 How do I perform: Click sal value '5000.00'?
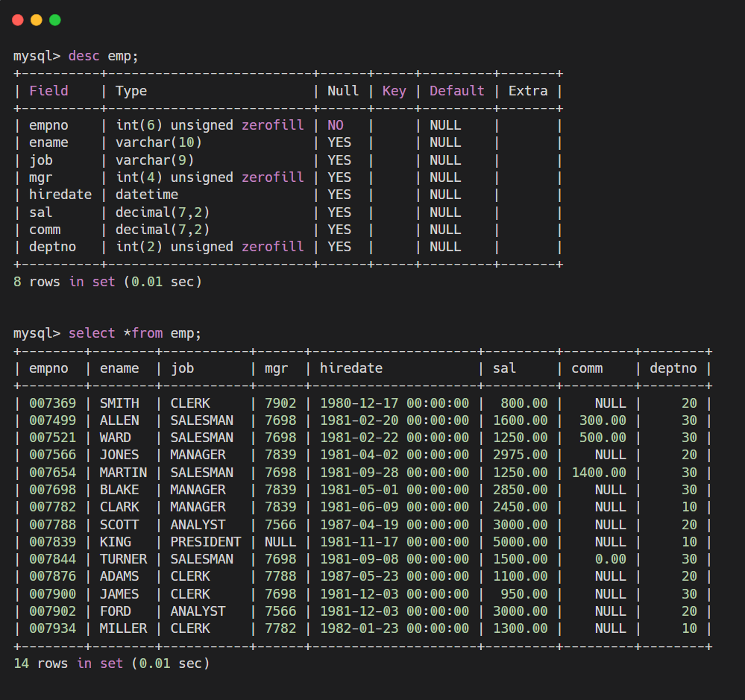coord(521,543)
